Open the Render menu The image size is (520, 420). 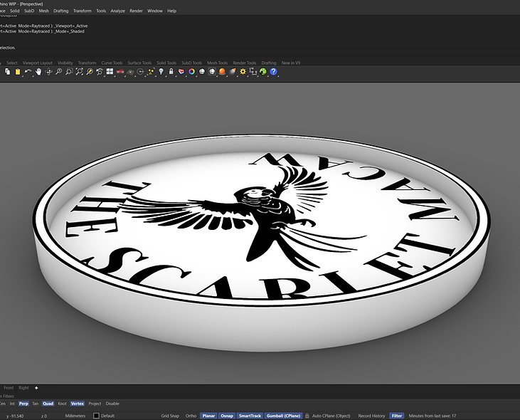click(136, 11)
